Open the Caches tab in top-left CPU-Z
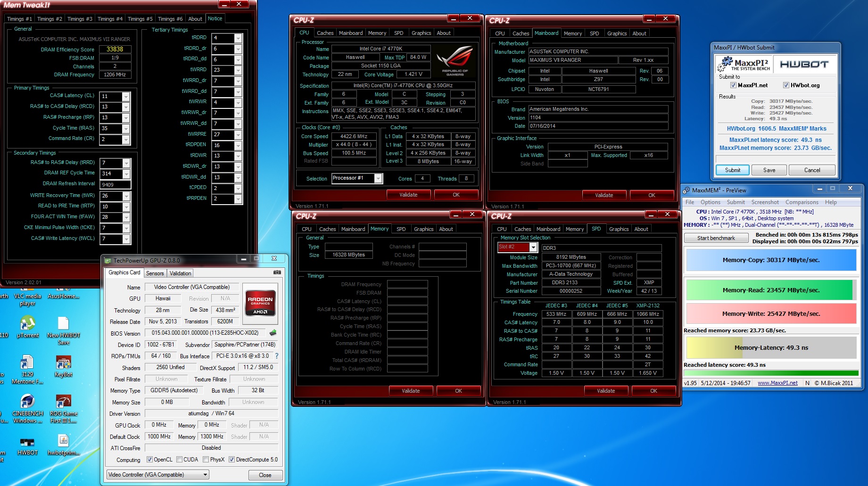The width and height of the screenshot is (868, 486). pos(325,33)
